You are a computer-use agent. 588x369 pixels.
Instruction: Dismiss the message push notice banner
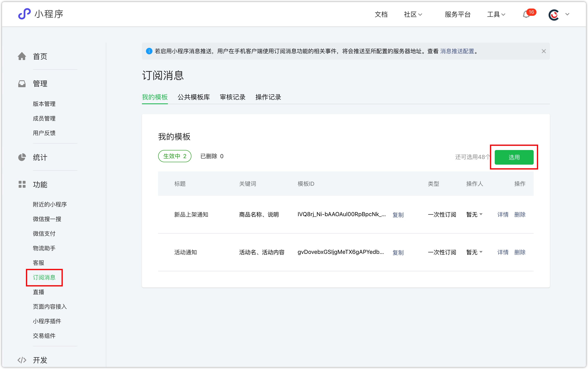click(544, 51)
